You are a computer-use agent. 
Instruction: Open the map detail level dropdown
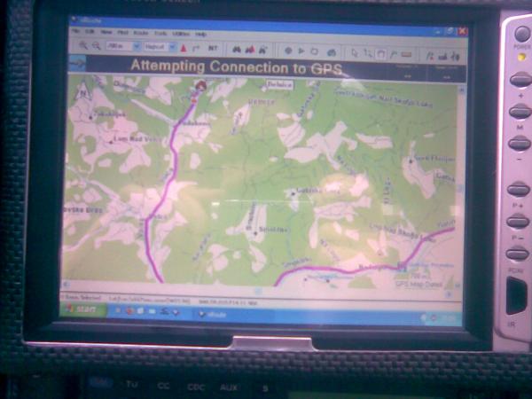(x=156, y=46)
